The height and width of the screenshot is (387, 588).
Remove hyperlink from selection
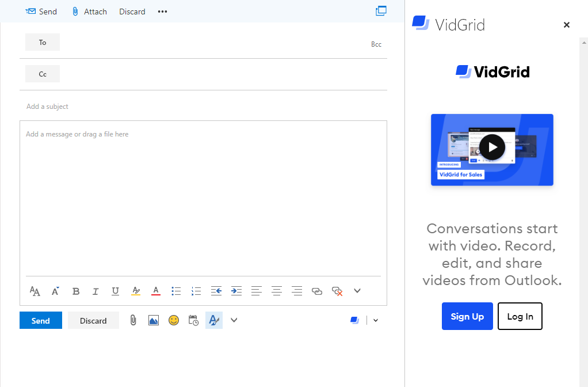337,291
